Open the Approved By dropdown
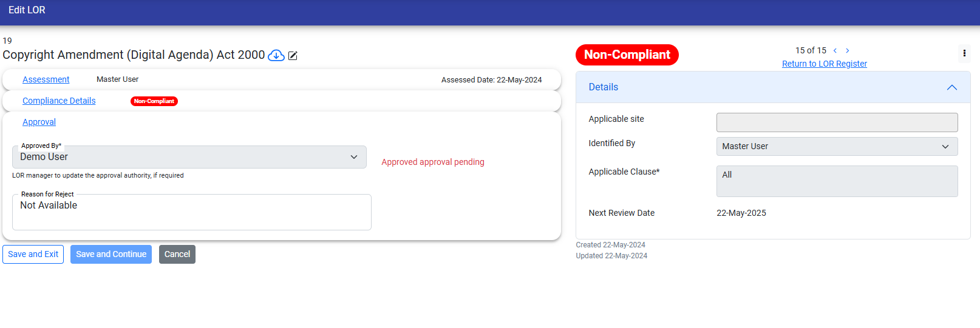980x328 pixels. [x=189, y=157]
